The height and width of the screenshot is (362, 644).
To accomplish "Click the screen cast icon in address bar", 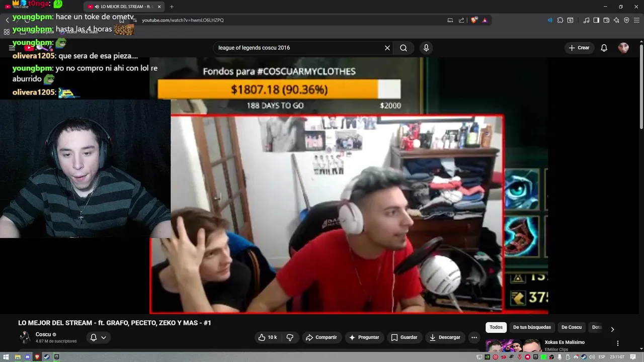I will [x=450, y=20].
